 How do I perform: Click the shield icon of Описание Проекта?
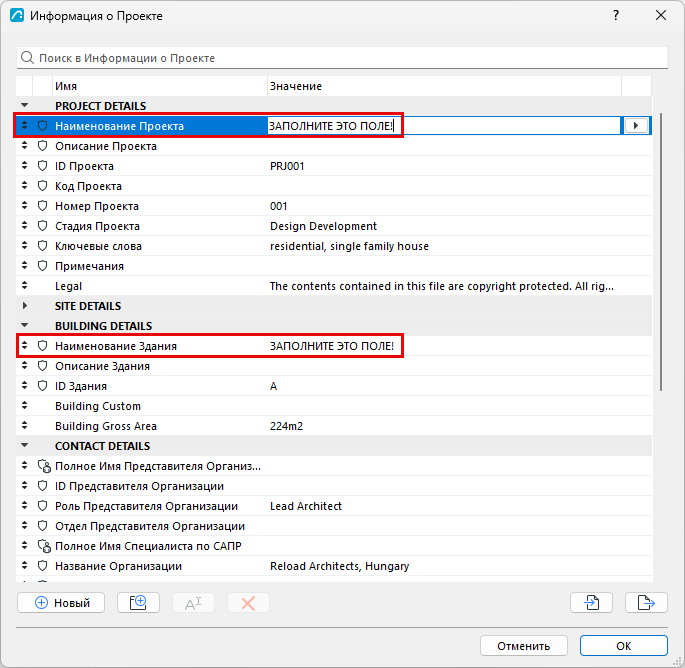pyautogui.click(x=42, y=146)
